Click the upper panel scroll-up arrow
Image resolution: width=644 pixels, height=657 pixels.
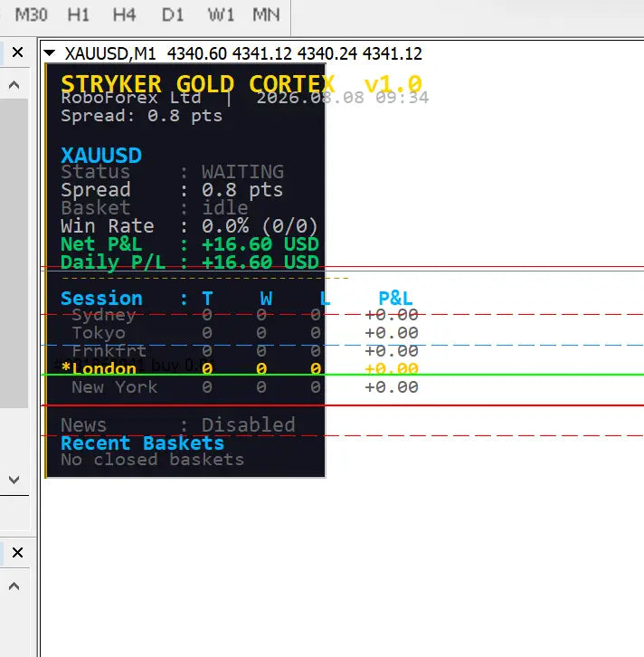click(x=14, y=85)
